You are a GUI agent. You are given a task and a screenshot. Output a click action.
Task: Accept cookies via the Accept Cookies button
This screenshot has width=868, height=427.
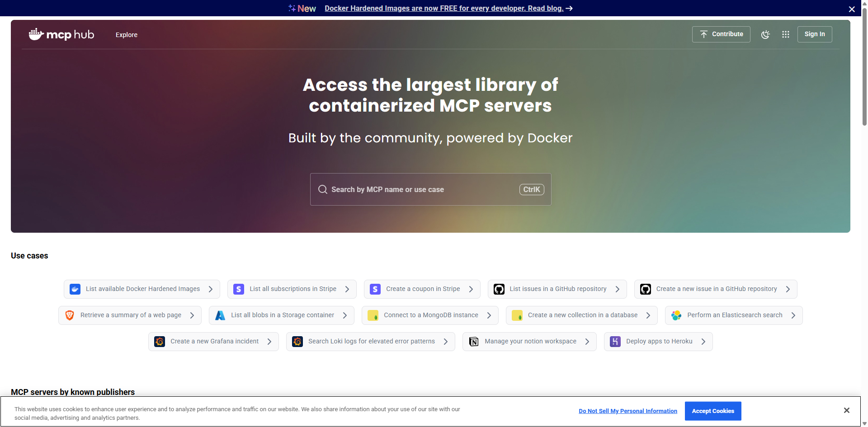point(713,411)
